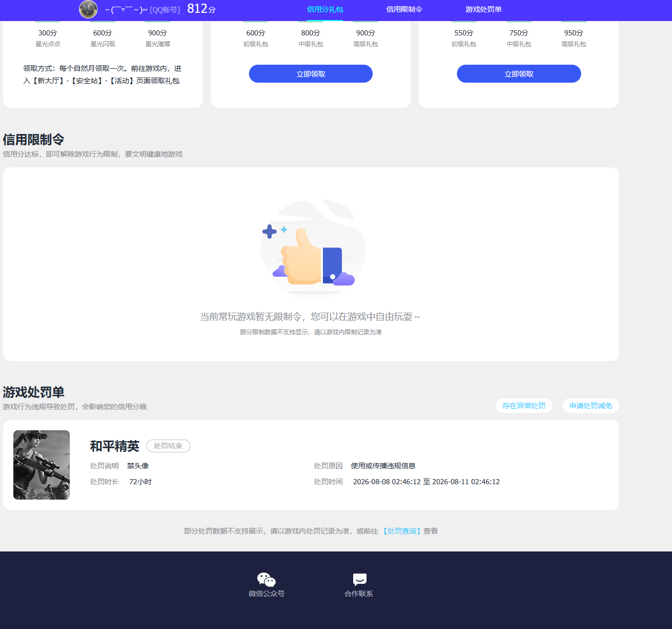The width and height of the screenshot is (672, 629).
Task: Click the 使用或传播违规信息 penalty reason
Action: coord(383,466)
